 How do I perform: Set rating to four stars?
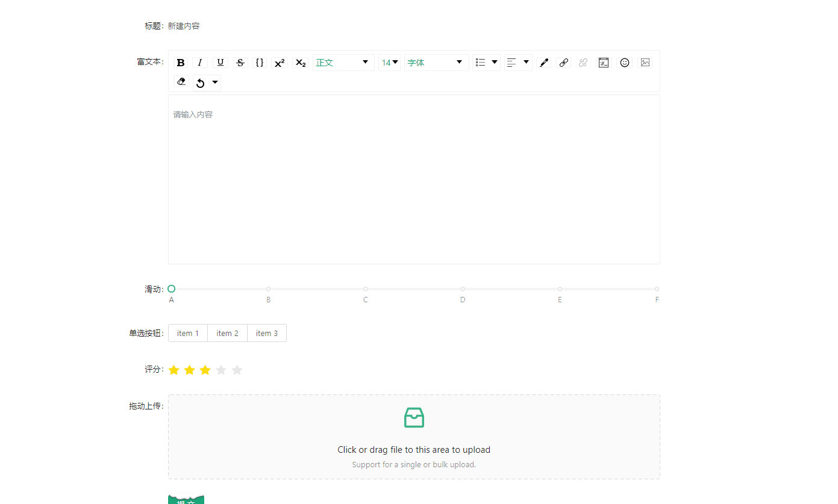pyautogui.click(x=221, y=370)
